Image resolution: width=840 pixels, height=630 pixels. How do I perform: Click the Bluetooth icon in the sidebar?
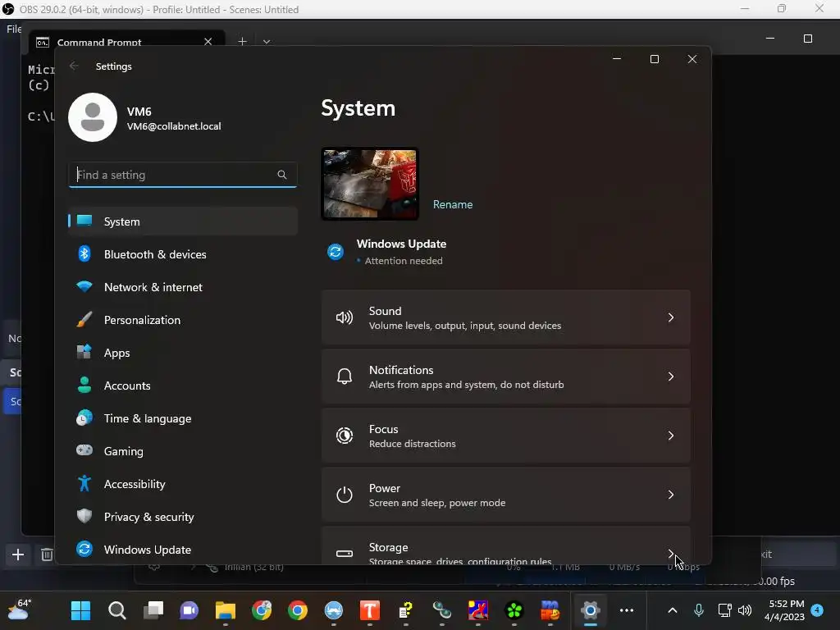(84, 254)
